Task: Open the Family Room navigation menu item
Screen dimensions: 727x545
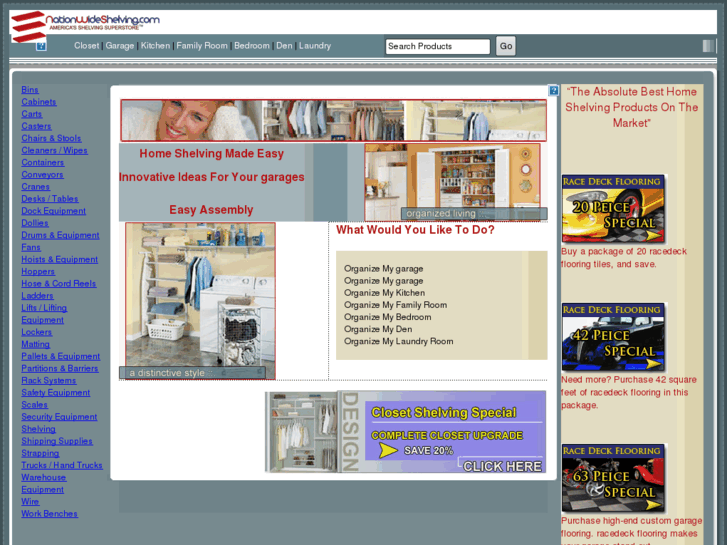Action: [x=202, y=45]
